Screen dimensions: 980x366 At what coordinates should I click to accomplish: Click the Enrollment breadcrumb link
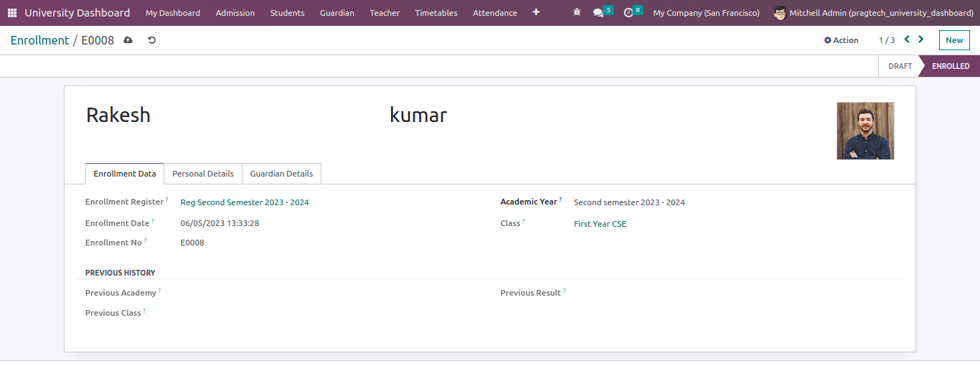click(39, 40)
